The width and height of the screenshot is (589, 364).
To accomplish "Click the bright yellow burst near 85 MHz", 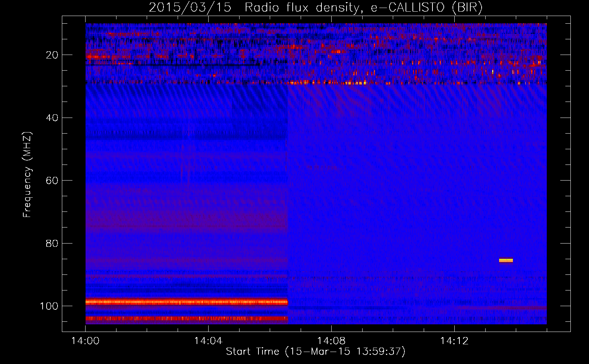I will tap(506, 260).
